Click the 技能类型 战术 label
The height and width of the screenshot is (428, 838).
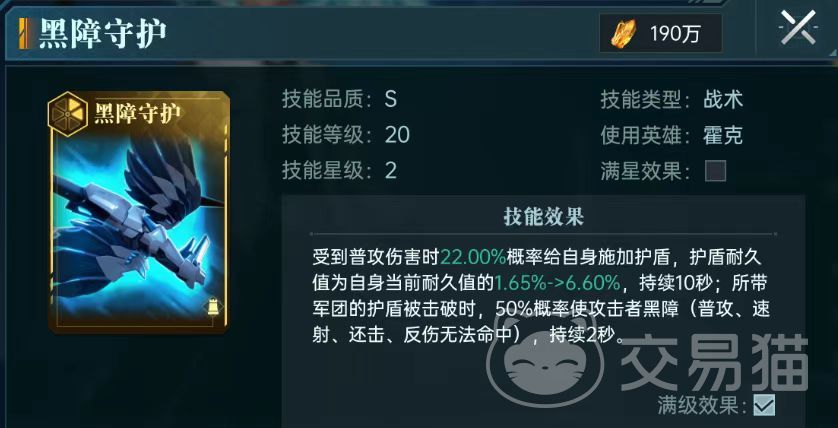723,99
